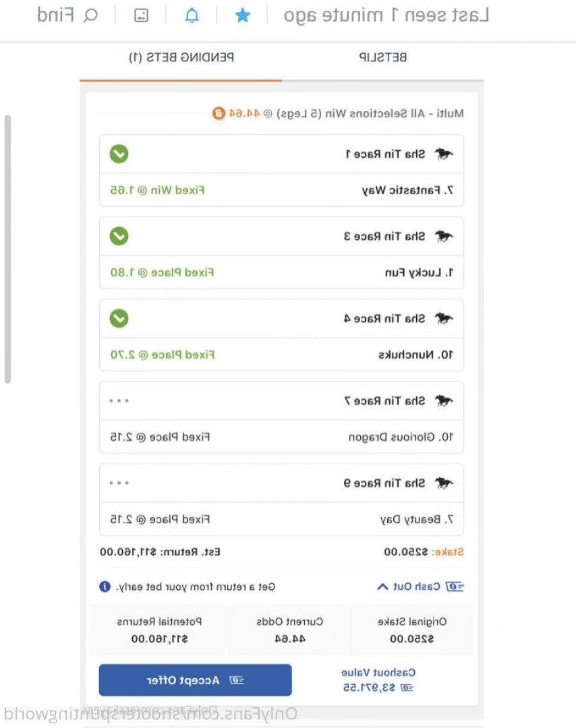The width and height of the screenshot is (576, 728).
Task: Open the three-dot menu on Race 7
Action: pos(119,400)
